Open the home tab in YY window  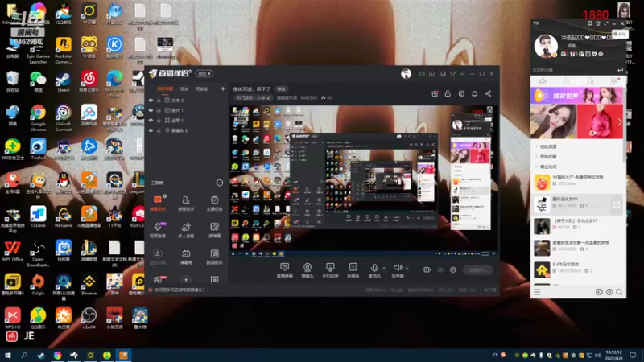tap(543, 81)
